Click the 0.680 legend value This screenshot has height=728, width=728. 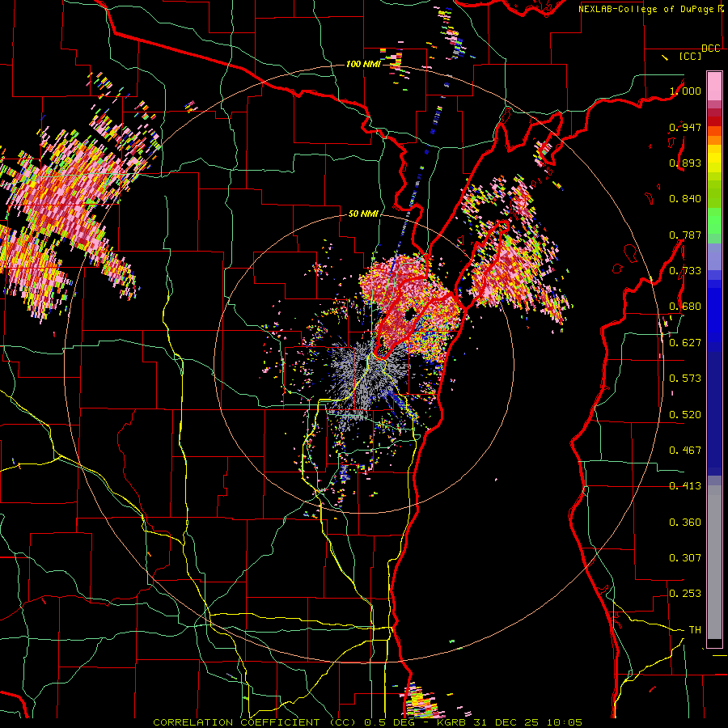[x=685, y=307]
